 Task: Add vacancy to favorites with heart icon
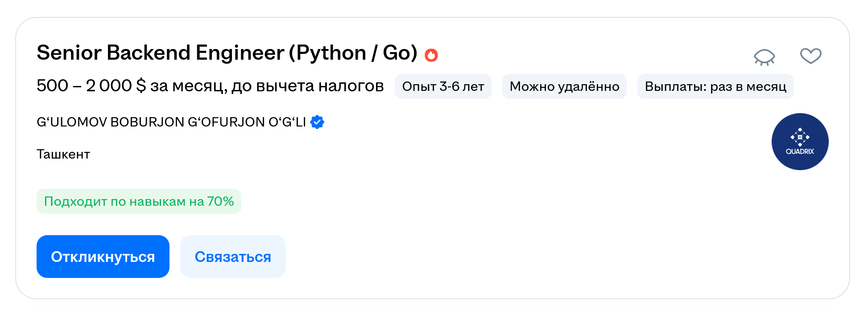pos(810,56)
